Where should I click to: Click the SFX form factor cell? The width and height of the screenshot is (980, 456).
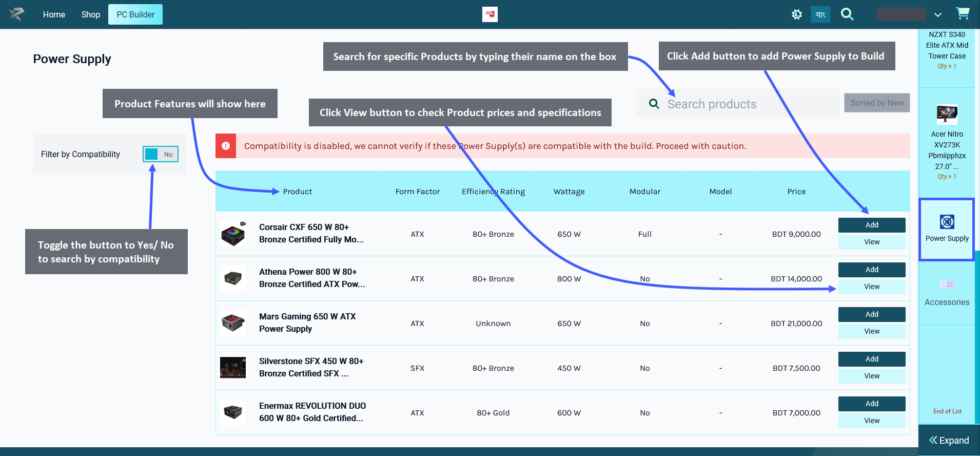pyautogui.click(x=417, y=368)
